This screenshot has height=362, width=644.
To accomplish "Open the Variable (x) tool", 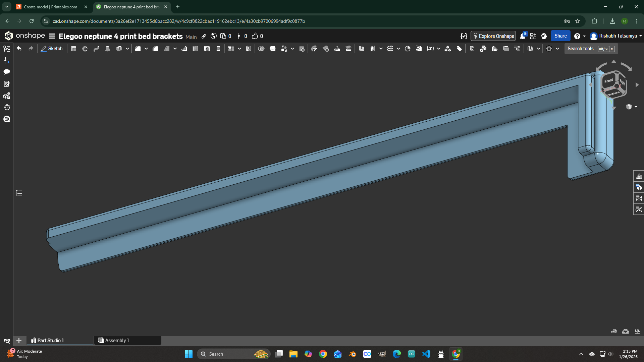I will [x=430, y=49].
